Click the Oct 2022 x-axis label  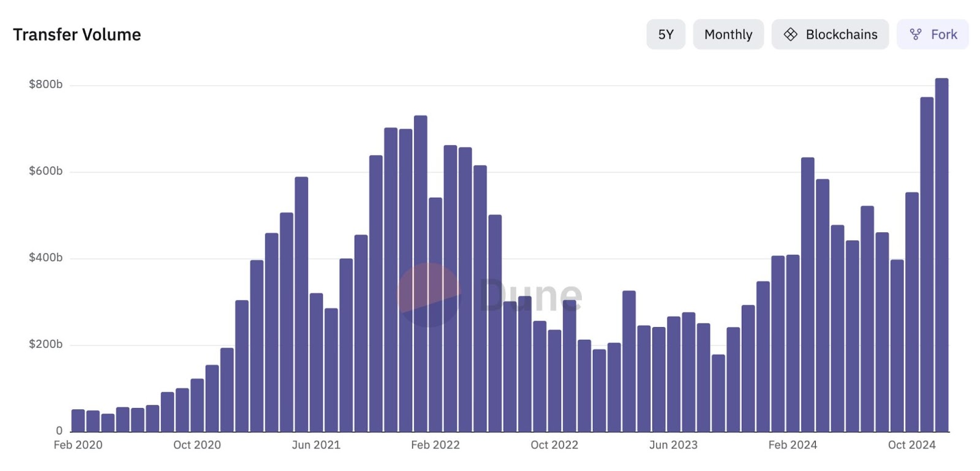click(554, 445)
